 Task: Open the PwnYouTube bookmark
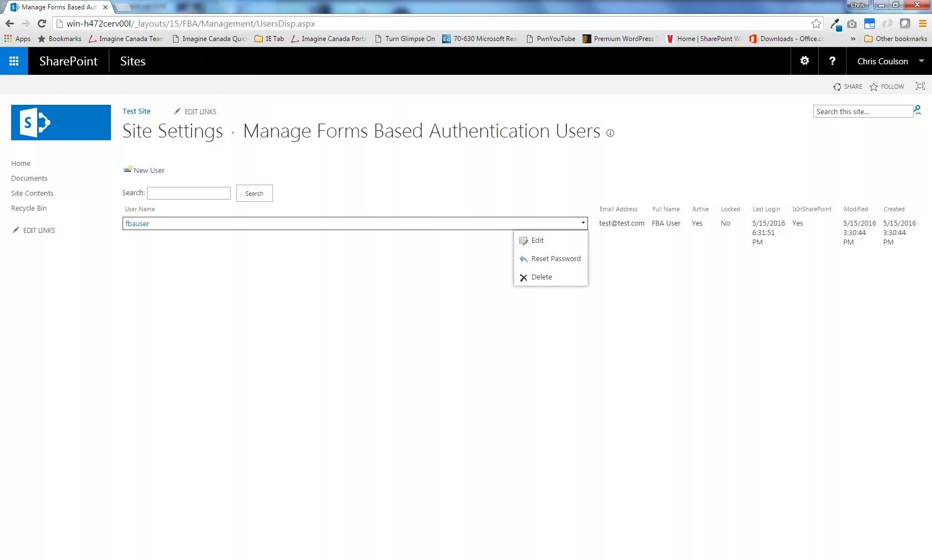[551, 39]
